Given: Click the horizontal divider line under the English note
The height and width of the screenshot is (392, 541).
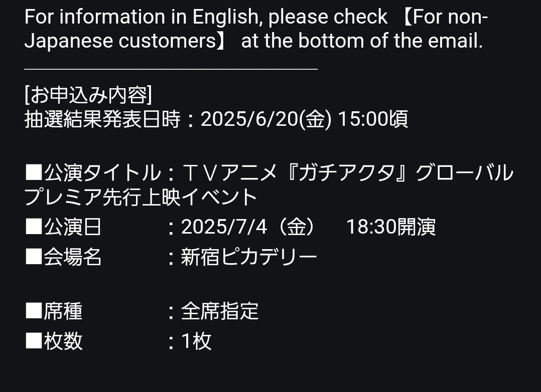Looking at the screenshot, I should click(171, 70).
